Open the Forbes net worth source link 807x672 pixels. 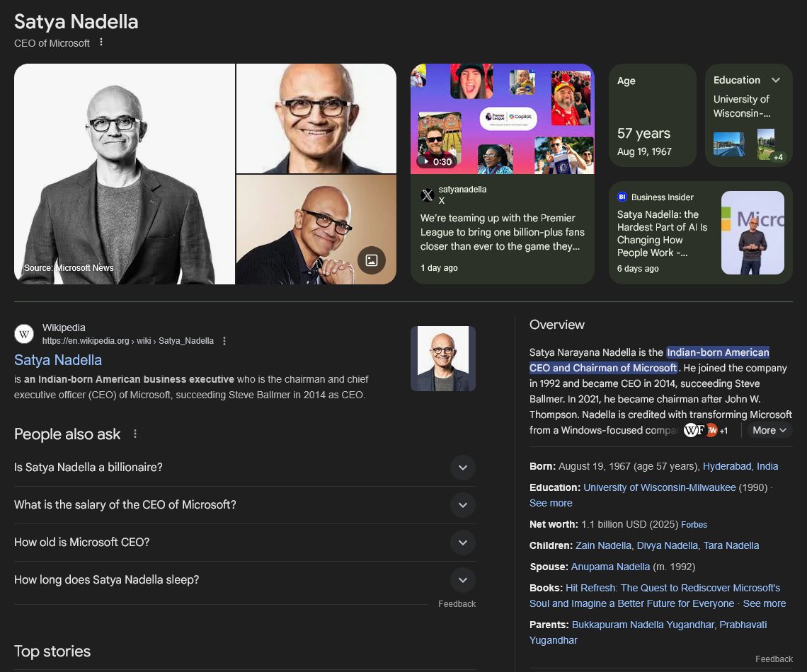[x=694, y=524]
